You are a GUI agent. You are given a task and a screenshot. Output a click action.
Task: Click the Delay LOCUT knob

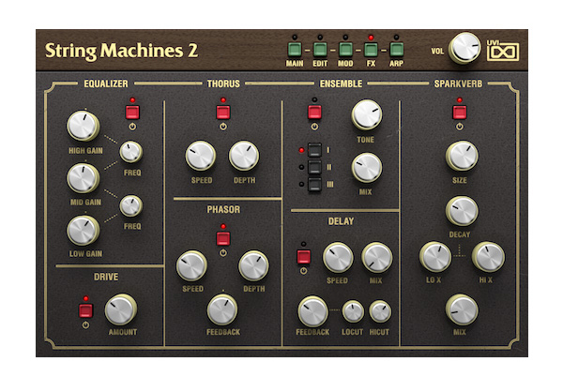(353, 311)
